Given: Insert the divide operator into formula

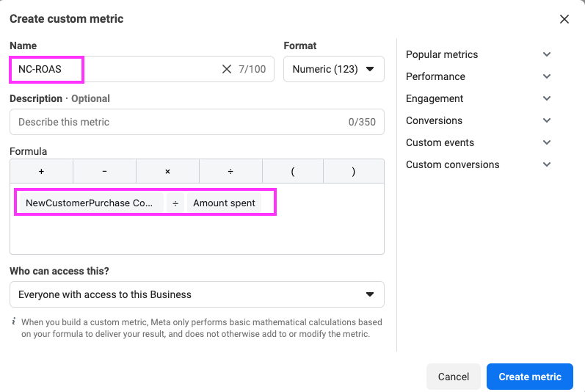Looking at the screenshot, I should 230,171.
